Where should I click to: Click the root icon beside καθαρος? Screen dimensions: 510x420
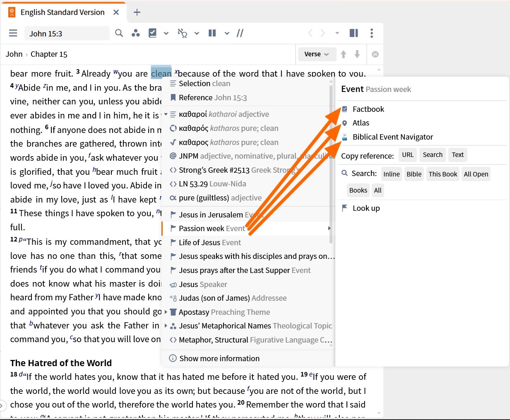173,142
